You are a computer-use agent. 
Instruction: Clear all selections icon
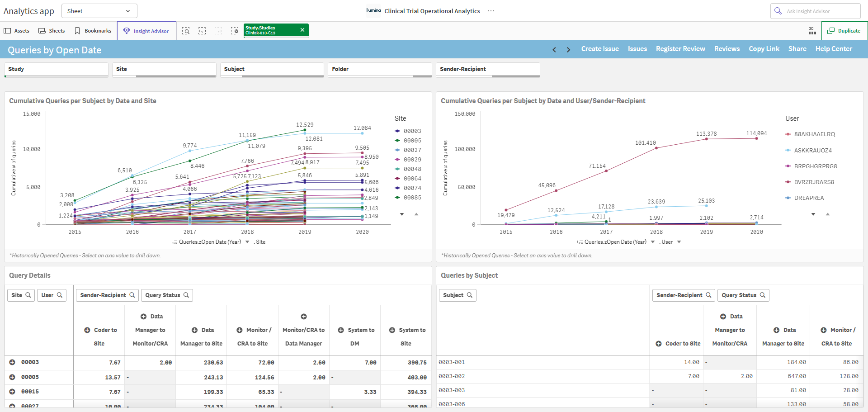pyautogui.click(x=235, y=31)
